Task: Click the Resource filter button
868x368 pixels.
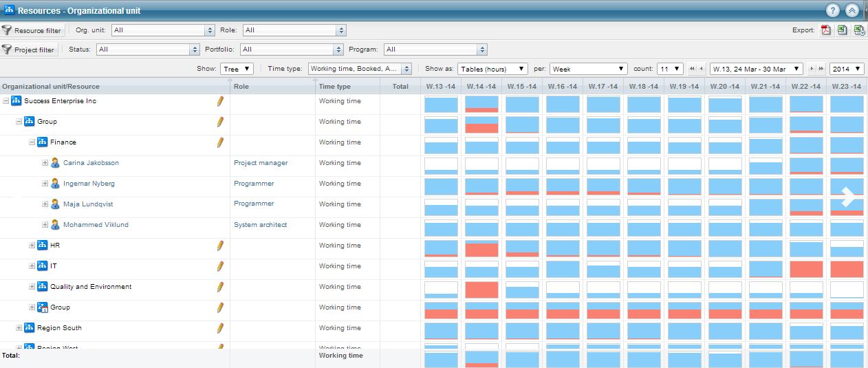Action: point(32,30)
